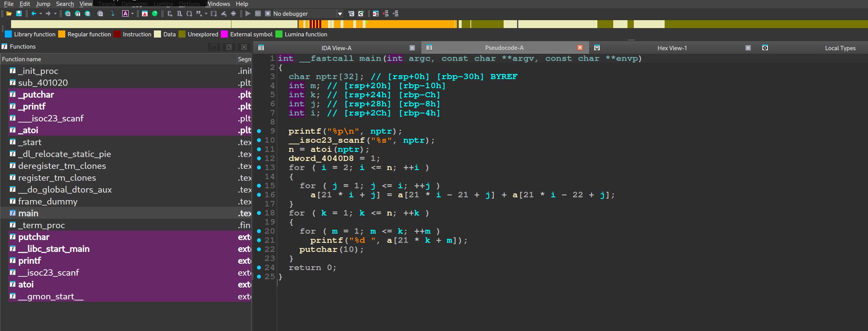Screen dimensions: 868x331
Task: Click the stop process icon
Action: 268,13
